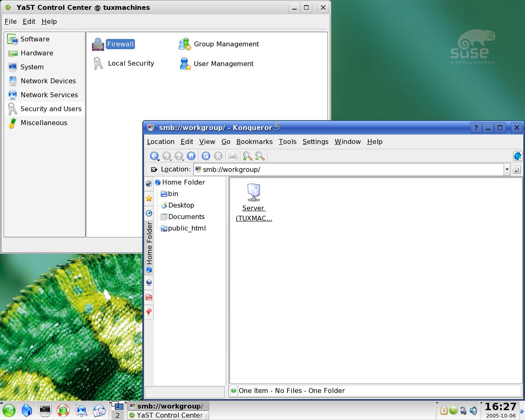525x420 pixels.
Task: Select Network Services category in YaST
Action: [45, 95]
